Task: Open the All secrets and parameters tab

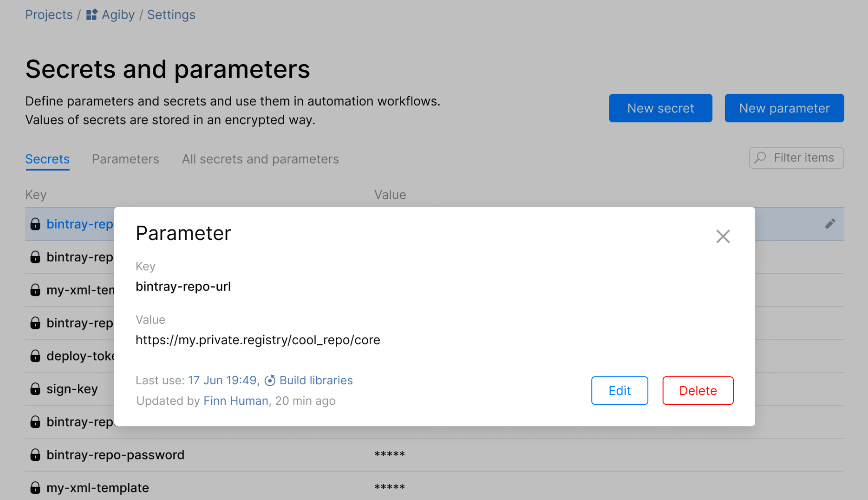Action: point(260,159)
